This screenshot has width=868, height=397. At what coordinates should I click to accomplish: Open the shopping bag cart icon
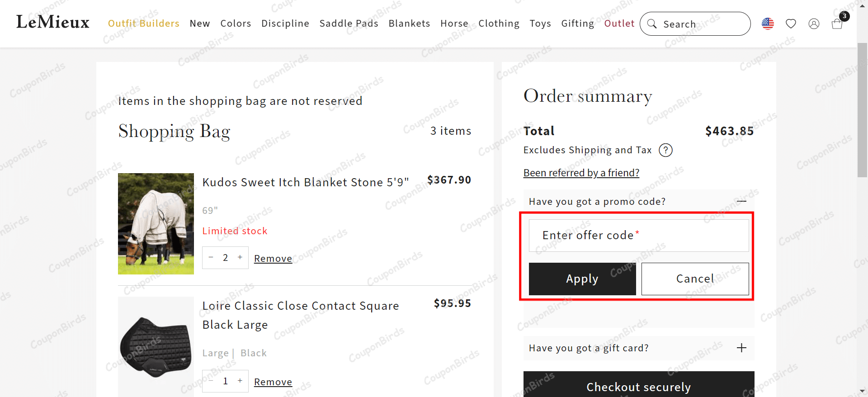[x=837, y=24]
